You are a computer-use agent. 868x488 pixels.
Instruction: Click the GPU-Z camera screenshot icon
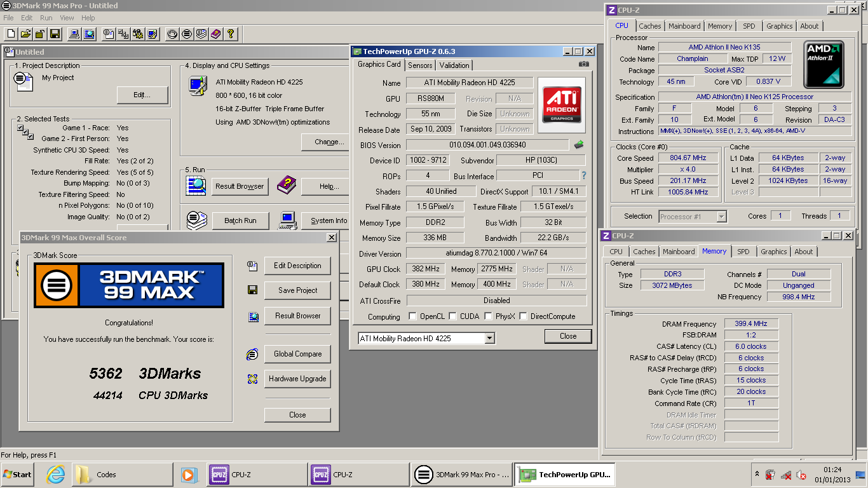pos(584,64)
